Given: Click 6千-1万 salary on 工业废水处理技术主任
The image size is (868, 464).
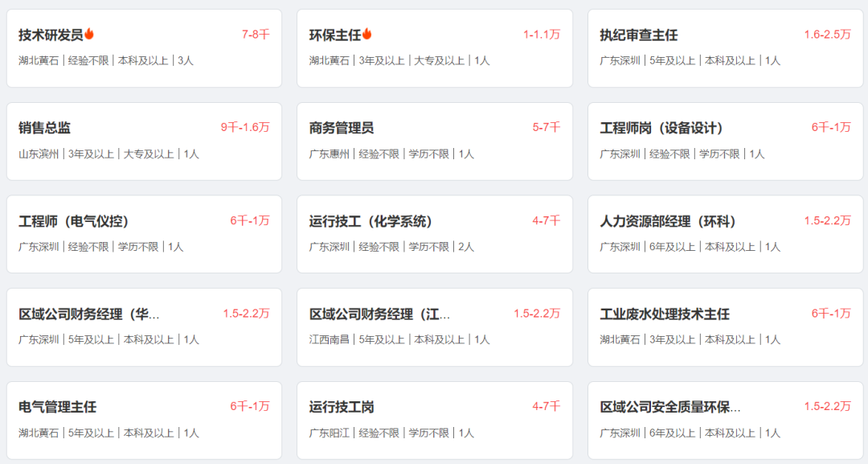Looking at the screenshot, I should point(832,314).
